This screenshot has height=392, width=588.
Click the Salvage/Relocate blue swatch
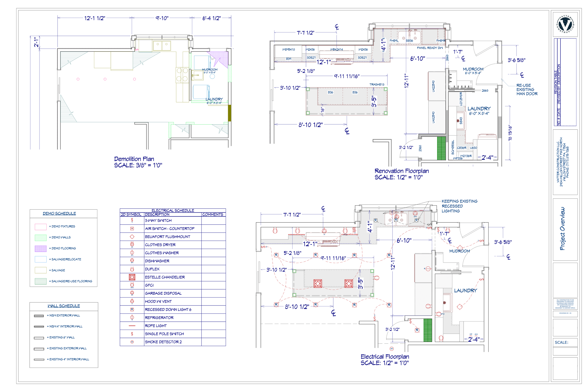[40, 259]
